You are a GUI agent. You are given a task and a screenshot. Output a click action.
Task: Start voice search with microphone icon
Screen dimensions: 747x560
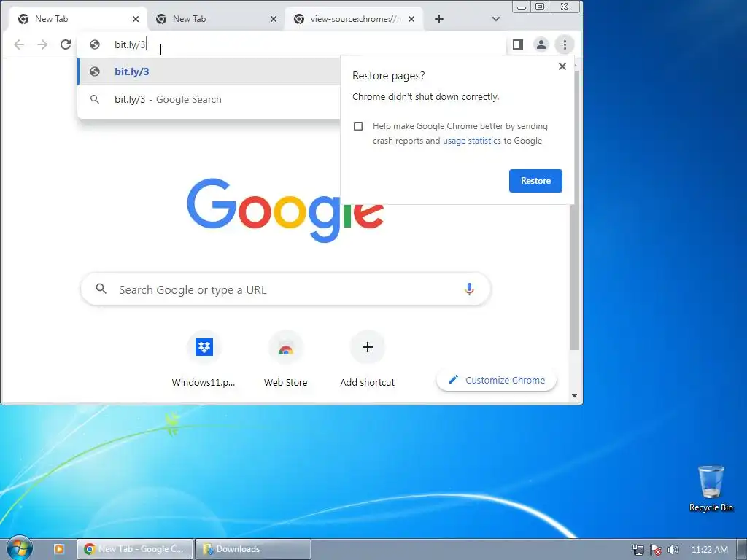point(469,289)
